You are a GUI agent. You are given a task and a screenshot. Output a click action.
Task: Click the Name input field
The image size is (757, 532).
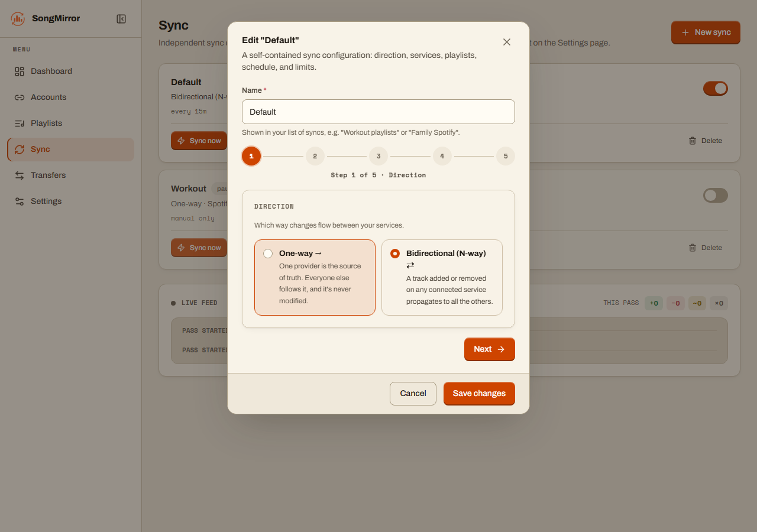(x=378, y=112)
